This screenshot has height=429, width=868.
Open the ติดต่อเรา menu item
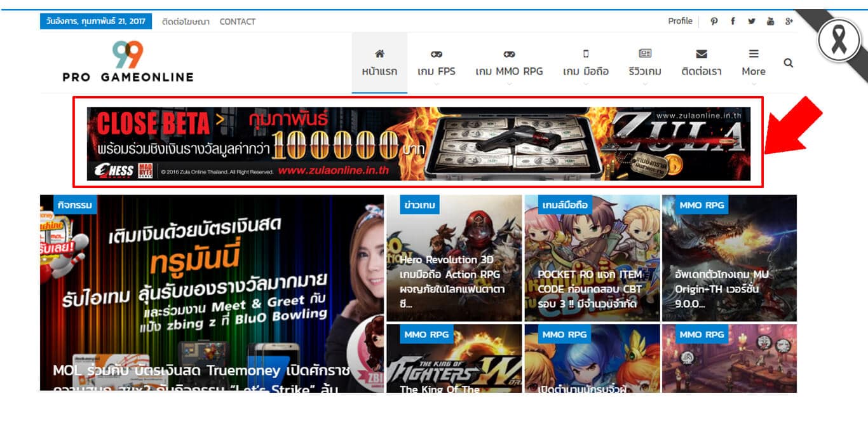click(702, 63)
